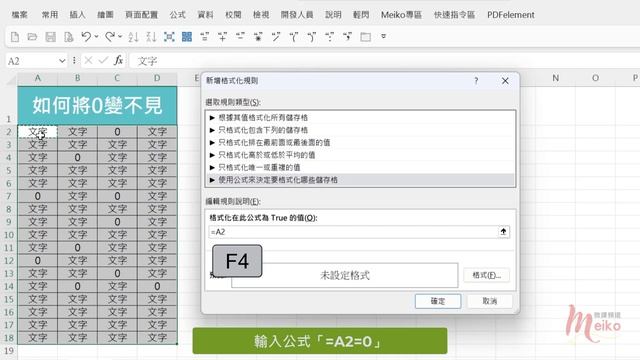Insert left parenthesis symbol icon
The height and width of the screenshot is (360, 640).
294,37
